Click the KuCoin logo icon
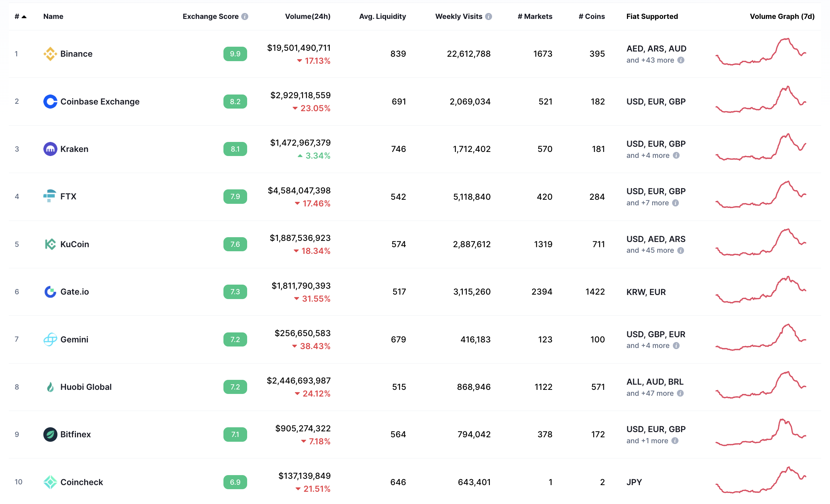Viewport: 830px width, 504px height. pos(50,244)
